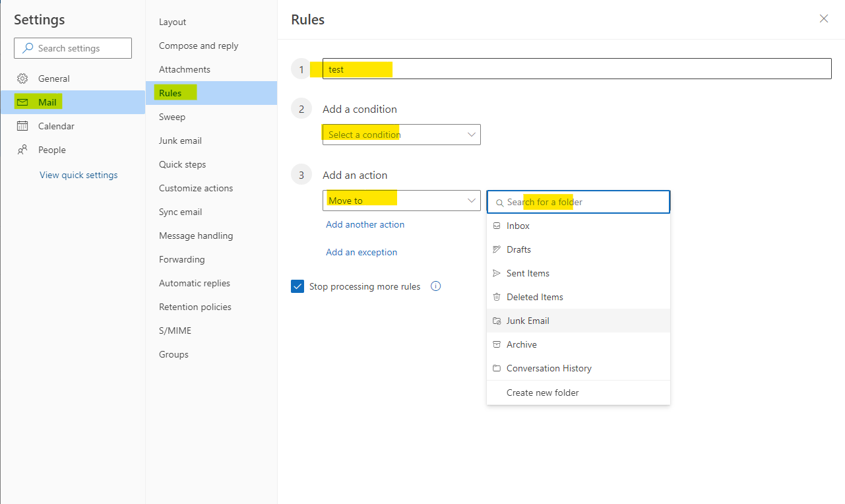Click the Inbox folder icon in folder list

point(497,225)
